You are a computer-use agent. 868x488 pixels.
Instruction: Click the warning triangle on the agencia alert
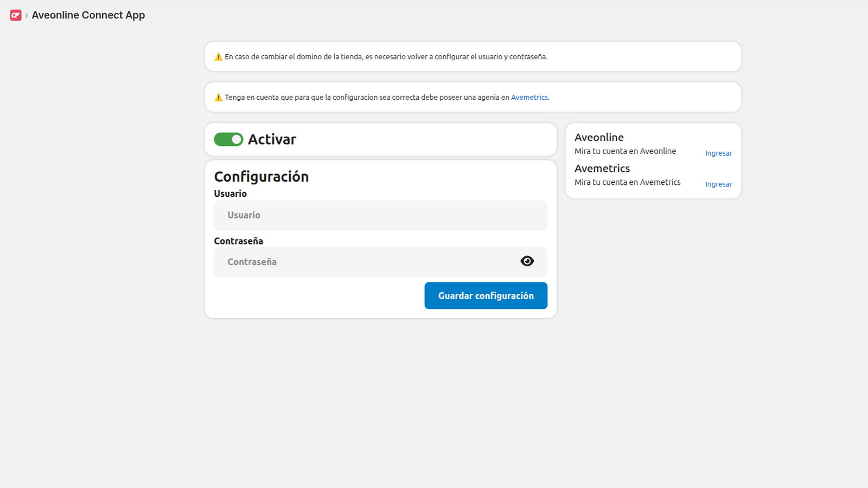pos(219,97)
